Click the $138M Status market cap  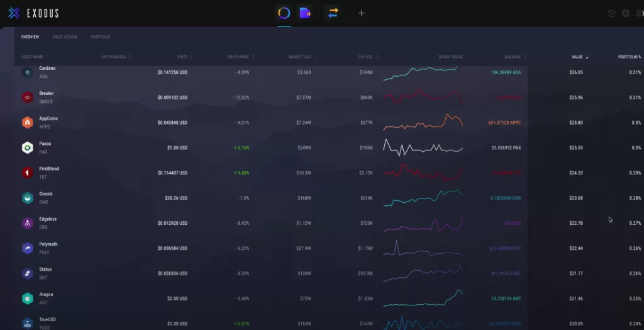[304, 273]
